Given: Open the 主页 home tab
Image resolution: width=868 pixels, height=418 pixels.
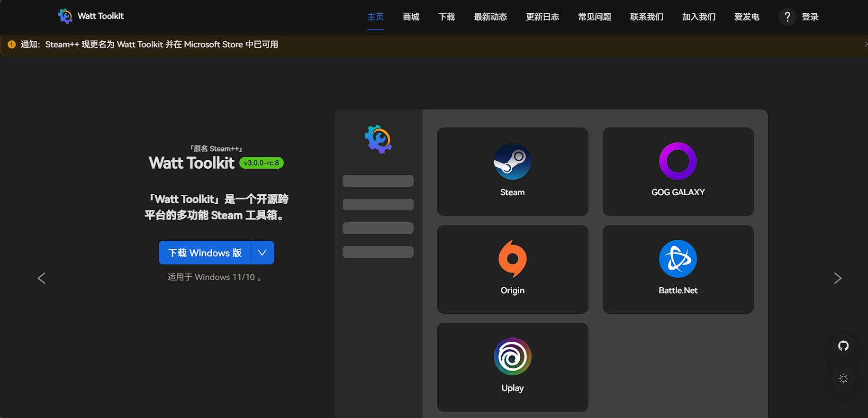Looking at the screenshot, I should 375,17.
